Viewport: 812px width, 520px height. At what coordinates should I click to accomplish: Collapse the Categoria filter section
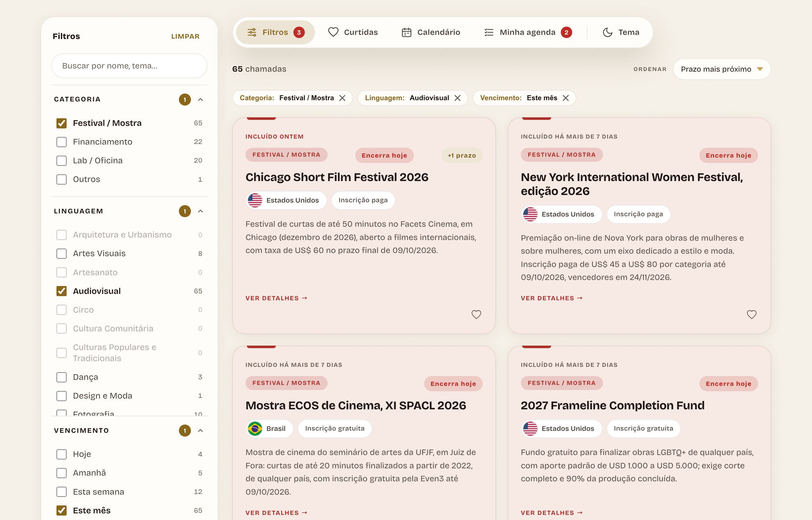point(200,99)
